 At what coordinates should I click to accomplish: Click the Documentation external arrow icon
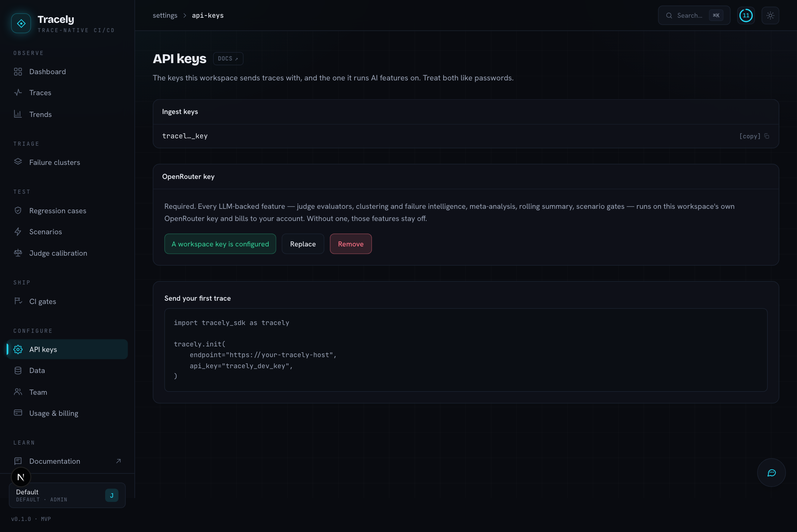point(118,461)
